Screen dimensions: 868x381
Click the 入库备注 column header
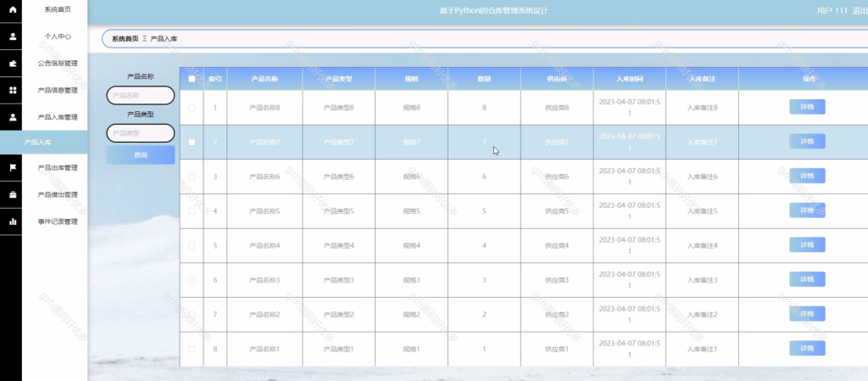[703, 79]
